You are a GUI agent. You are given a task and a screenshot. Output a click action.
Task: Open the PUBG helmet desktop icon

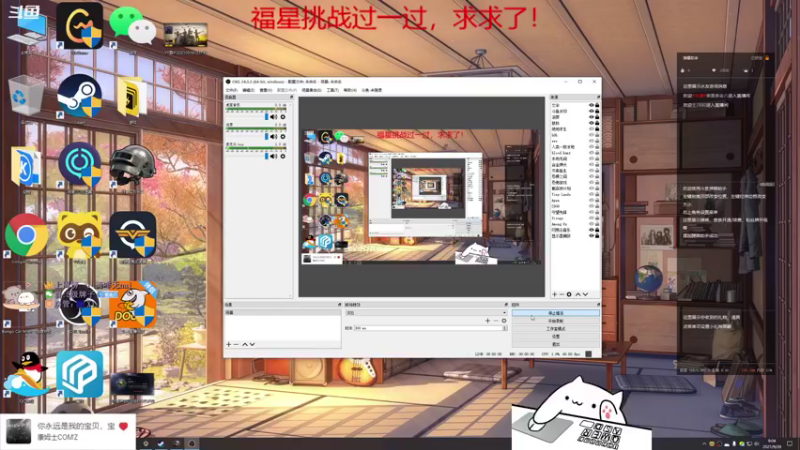[132, 166]
